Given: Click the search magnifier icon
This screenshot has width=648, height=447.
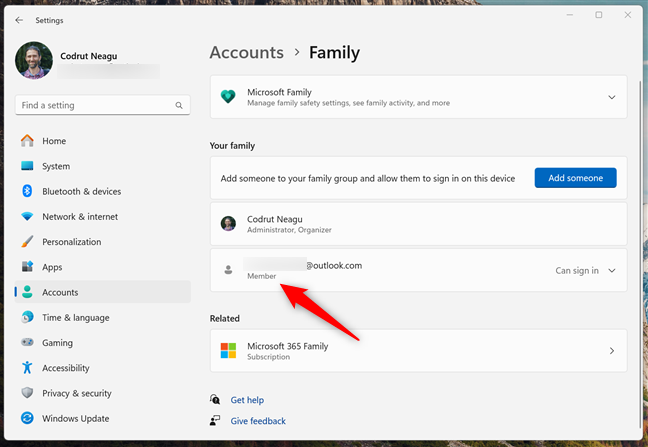Looking at the screenshot, I should click(179, 105).
